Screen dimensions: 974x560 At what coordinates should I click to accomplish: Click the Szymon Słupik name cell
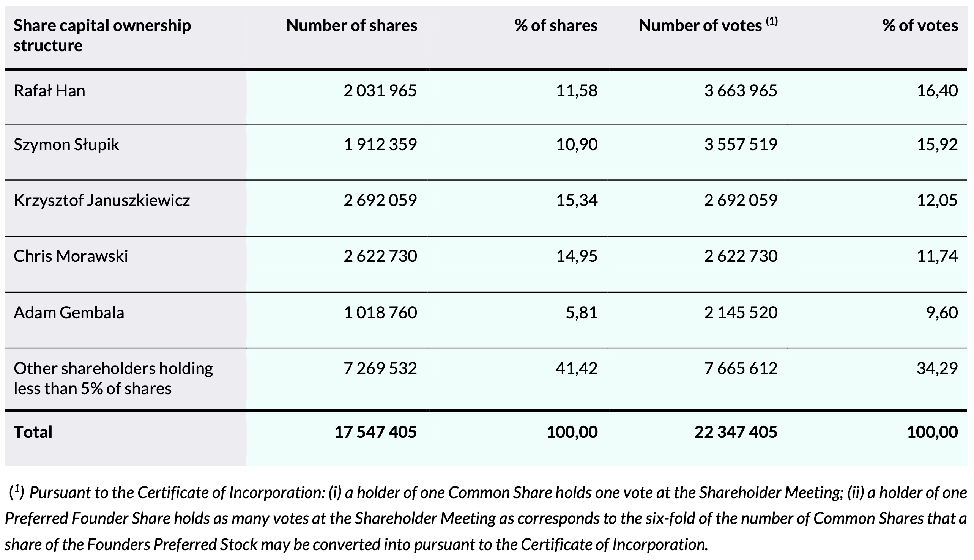tap(66, 145)
